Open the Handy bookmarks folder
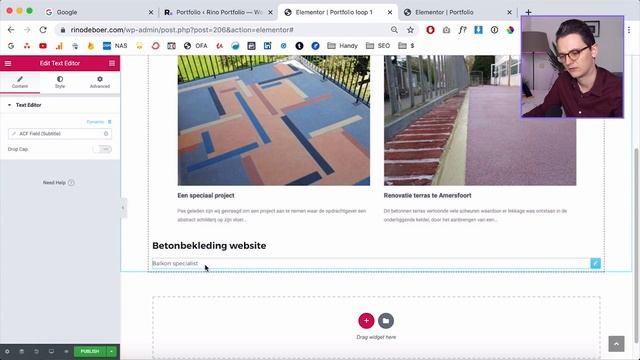 tap(342, 46)
